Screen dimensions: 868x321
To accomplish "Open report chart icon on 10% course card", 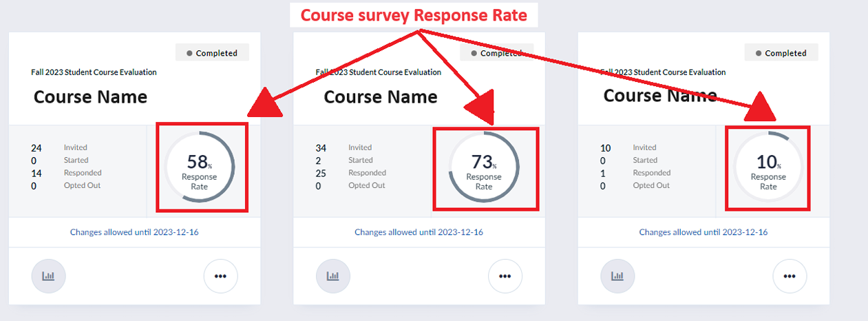I will coord(617,276).
